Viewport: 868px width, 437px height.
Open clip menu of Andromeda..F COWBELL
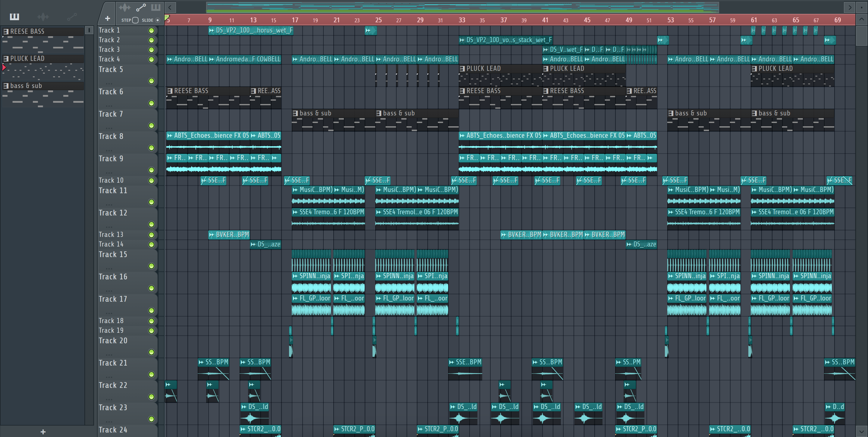212,60
